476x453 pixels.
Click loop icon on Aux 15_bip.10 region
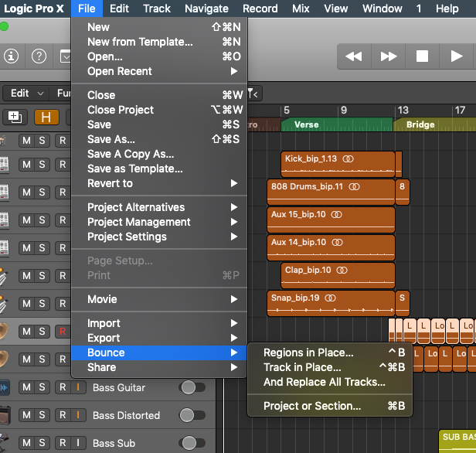tap(336, 215)
